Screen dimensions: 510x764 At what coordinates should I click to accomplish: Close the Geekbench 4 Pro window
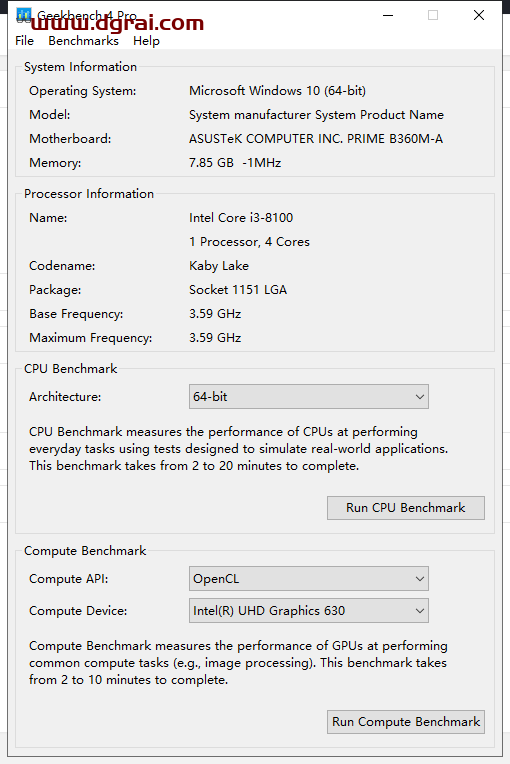click(x=479, y=15)
